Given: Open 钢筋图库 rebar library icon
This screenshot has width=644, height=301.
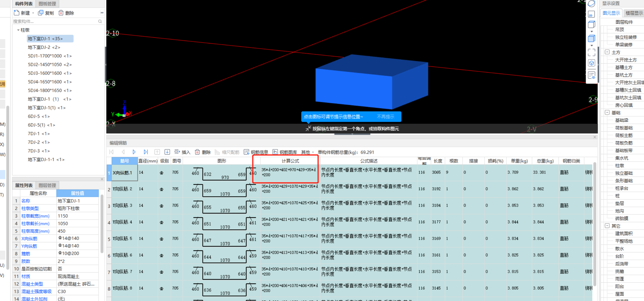Looking at the screenshot, I should click(275, 152).
